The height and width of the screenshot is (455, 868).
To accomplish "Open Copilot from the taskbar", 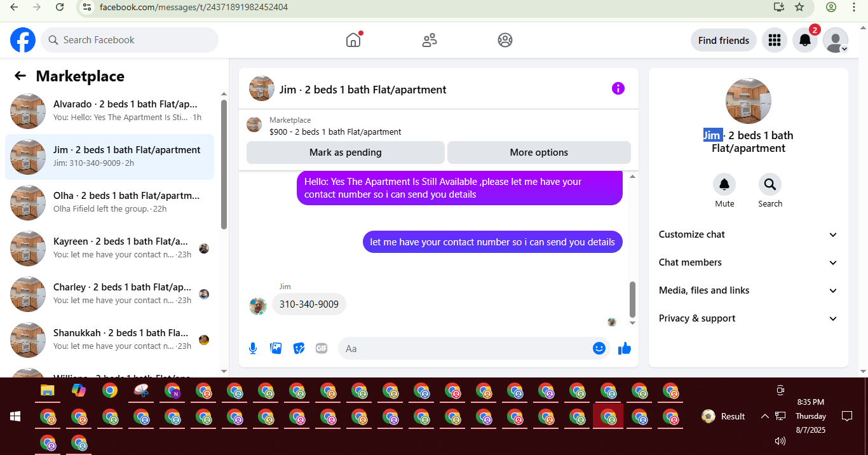I will tap(79, 390).
